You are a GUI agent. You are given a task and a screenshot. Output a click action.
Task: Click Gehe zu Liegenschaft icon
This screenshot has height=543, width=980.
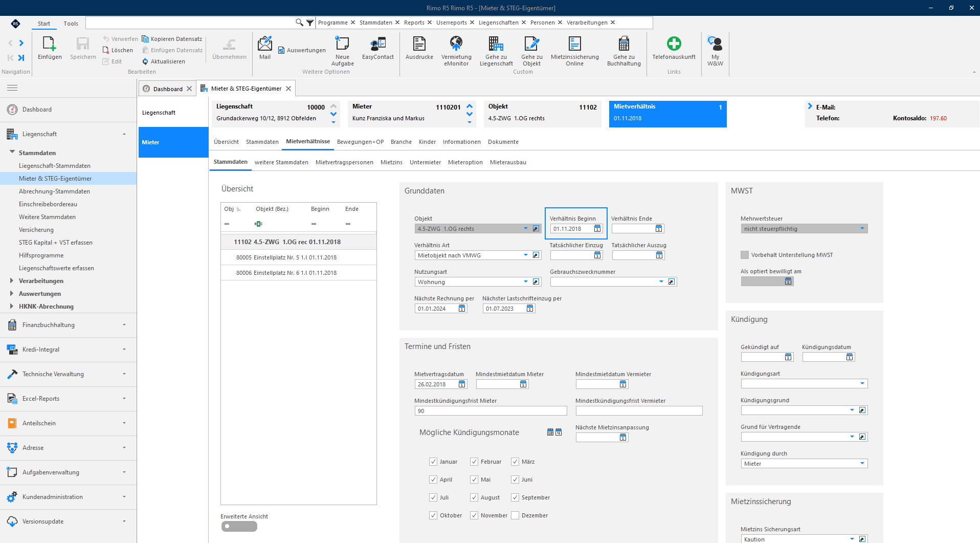[496, 44]
